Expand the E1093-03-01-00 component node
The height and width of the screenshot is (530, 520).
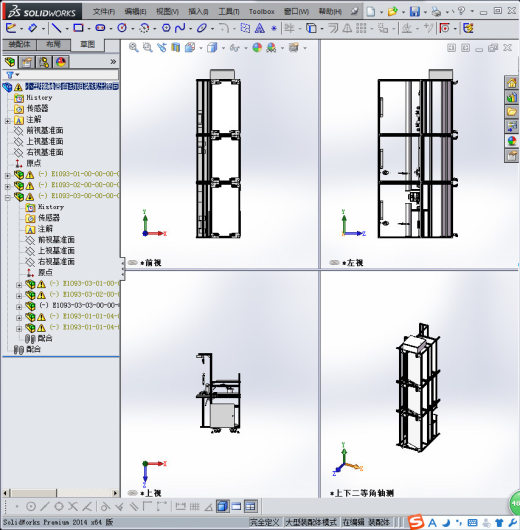tap(19, 285)
